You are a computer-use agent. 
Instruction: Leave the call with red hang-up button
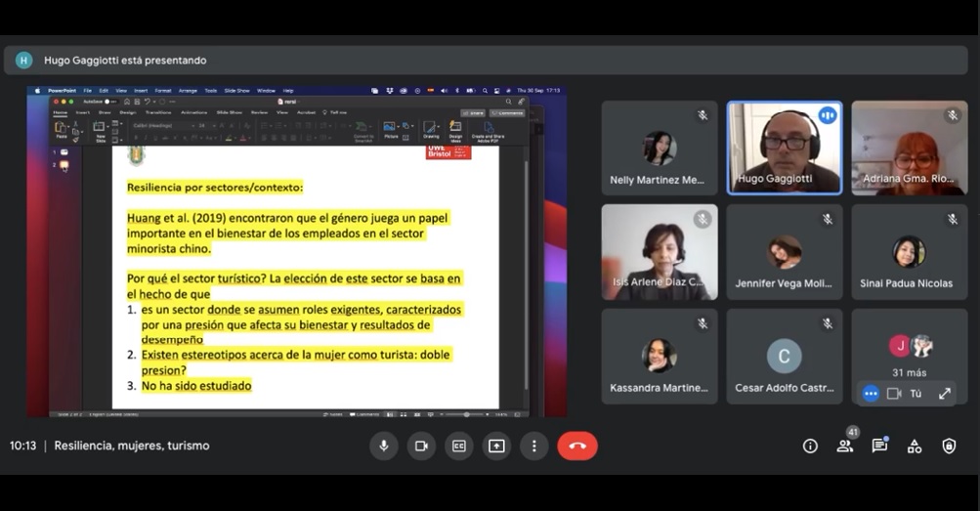point(577,447)
